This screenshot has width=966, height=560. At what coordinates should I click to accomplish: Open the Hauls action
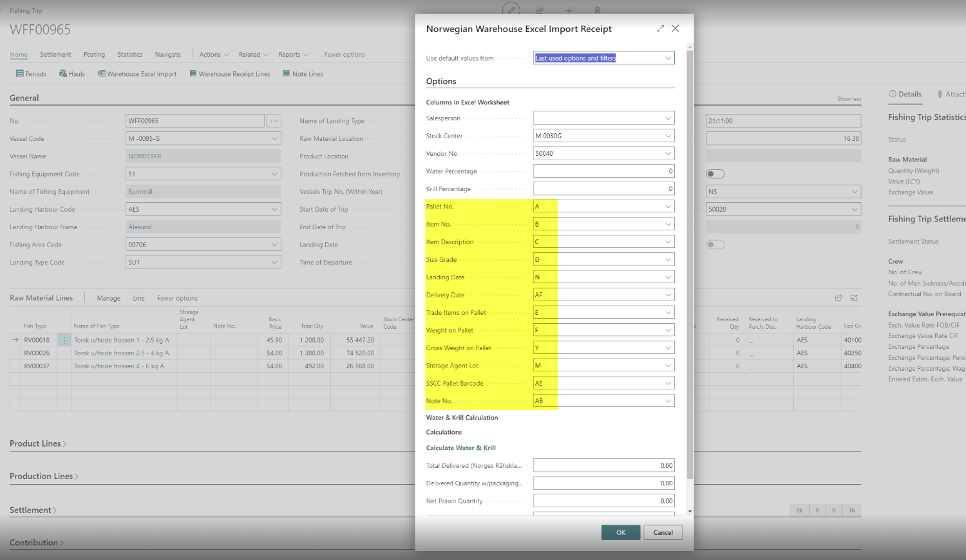(72, 74)
